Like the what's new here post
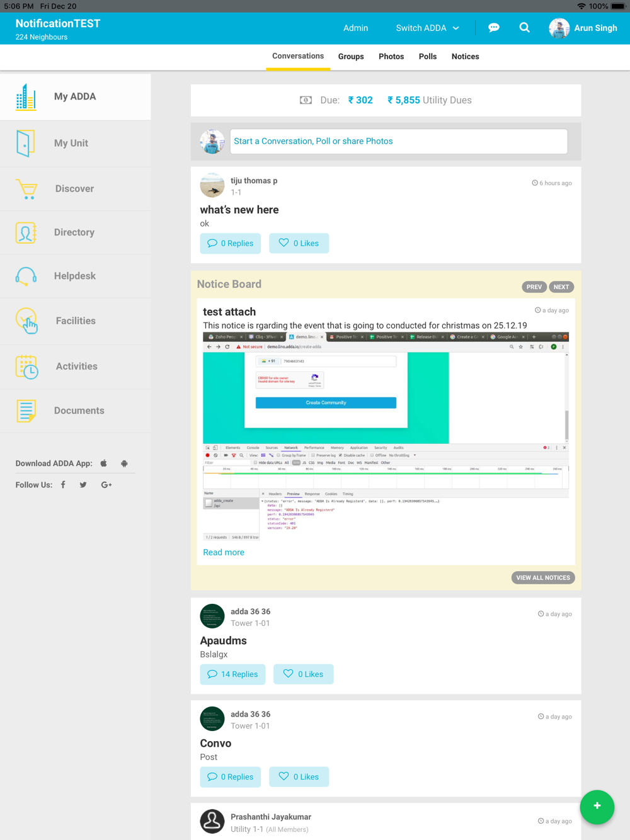Viewport: 630px width, 840px height. [299, 244]
